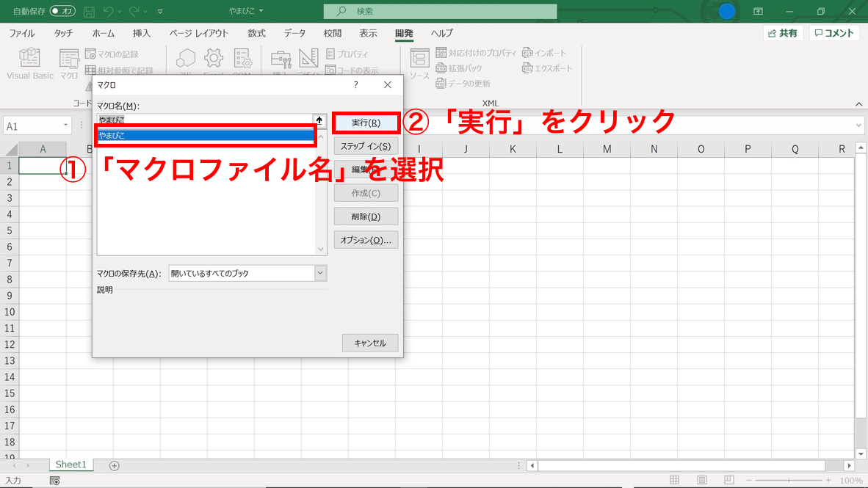Click XML インポート

[544, 53]
